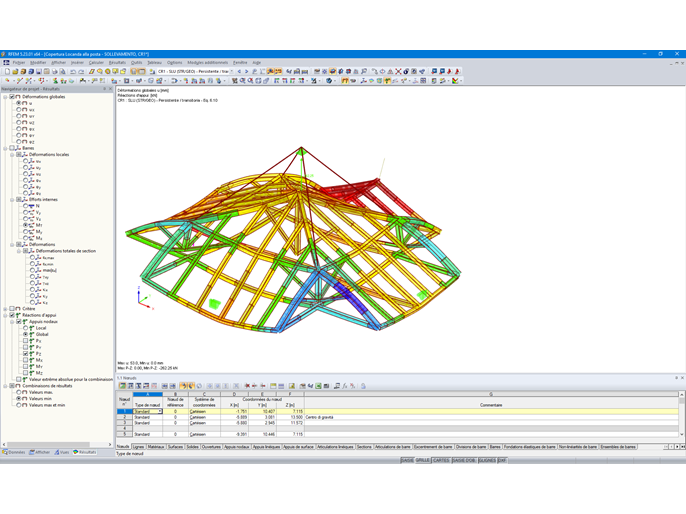Click the print preview icon in top toolbar
This screenshot has height=514, width=686.
(63, 71)
